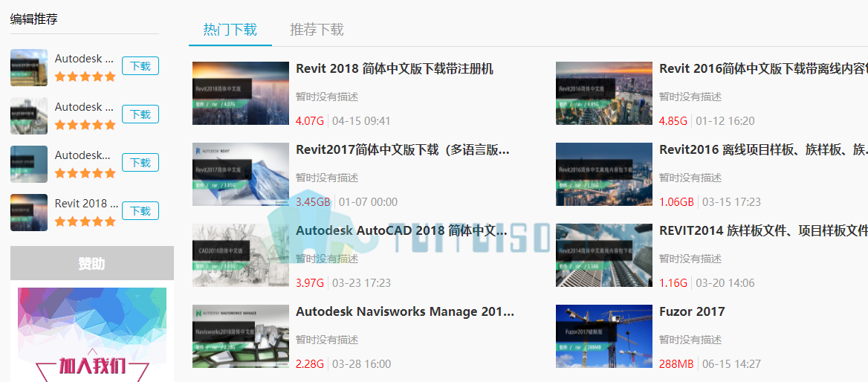Open Revit2018简体中文版 thumbnail in main list

click(241, 93)
